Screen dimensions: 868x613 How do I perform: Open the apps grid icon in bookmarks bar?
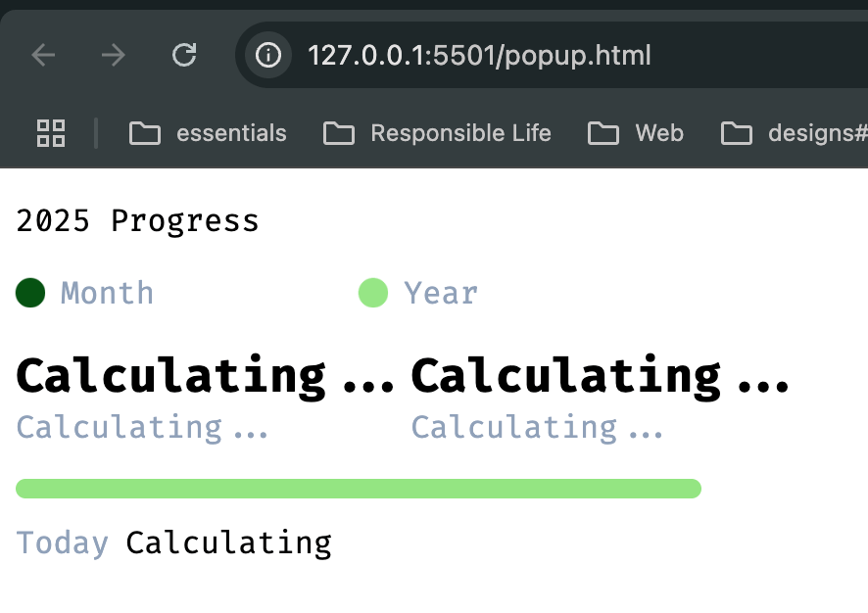point(51,133)
